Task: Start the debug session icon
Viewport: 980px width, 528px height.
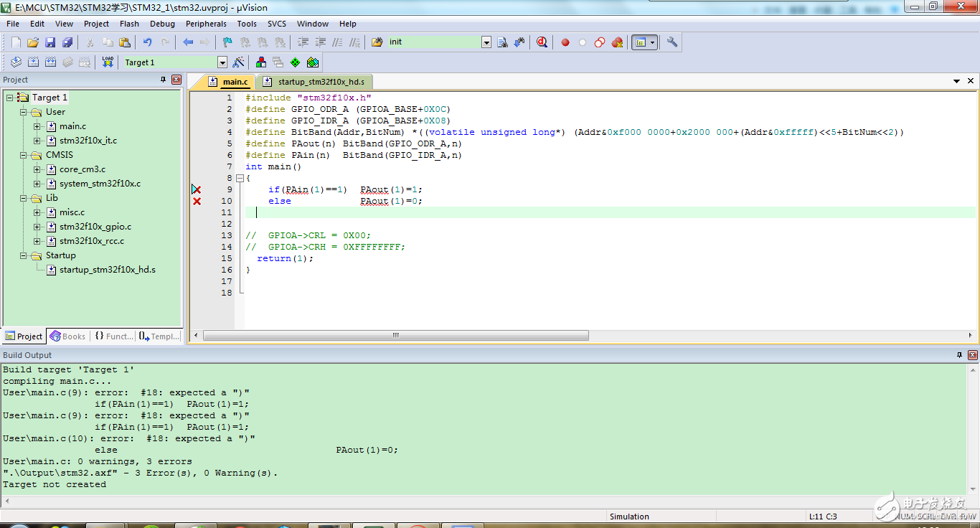Action: pos(542,42)
